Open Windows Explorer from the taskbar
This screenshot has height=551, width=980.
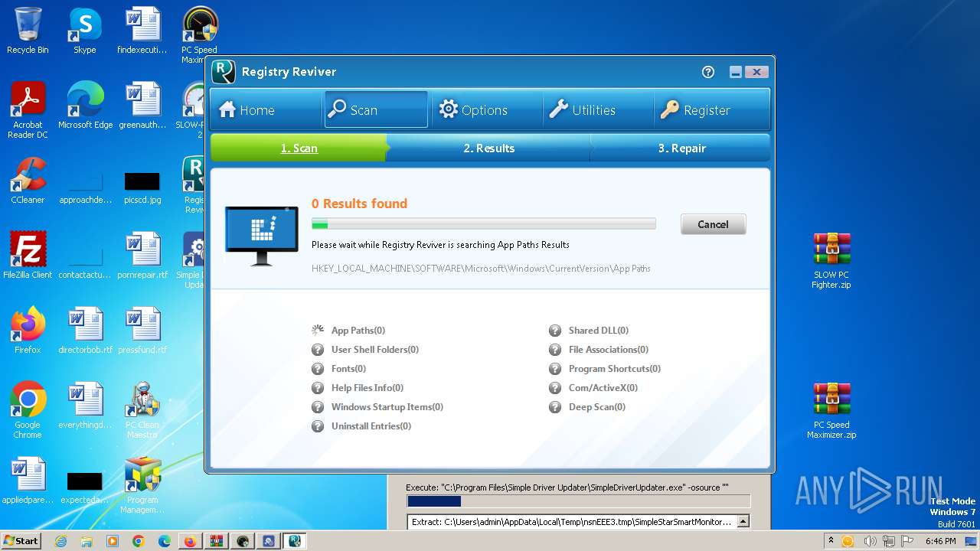[87, 541]
